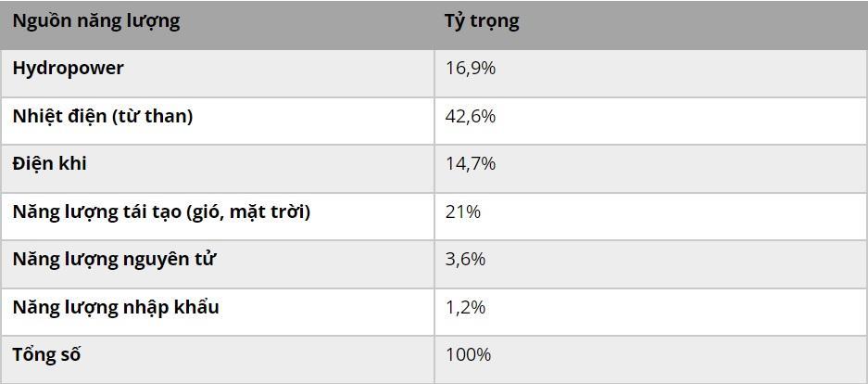
Task: Click the 100% total value
Action: [469, 355]
